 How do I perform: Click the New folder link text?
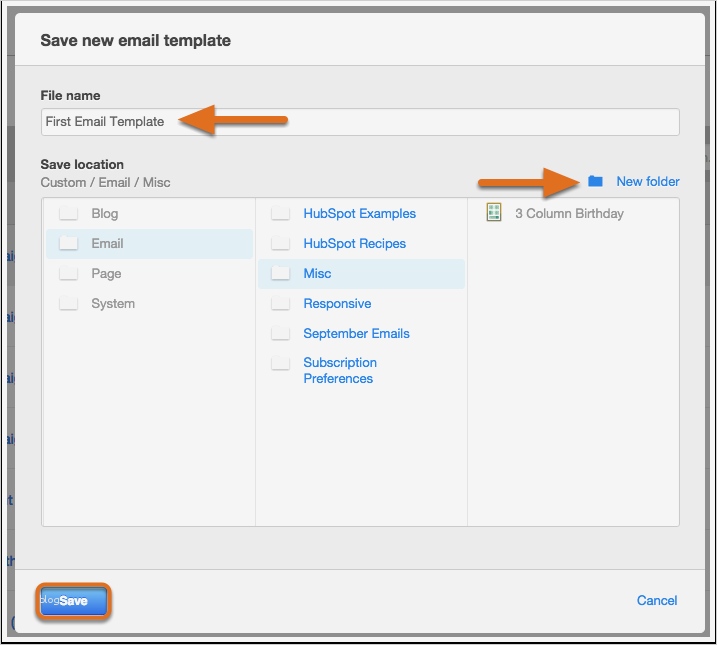[x=647, y=182]
